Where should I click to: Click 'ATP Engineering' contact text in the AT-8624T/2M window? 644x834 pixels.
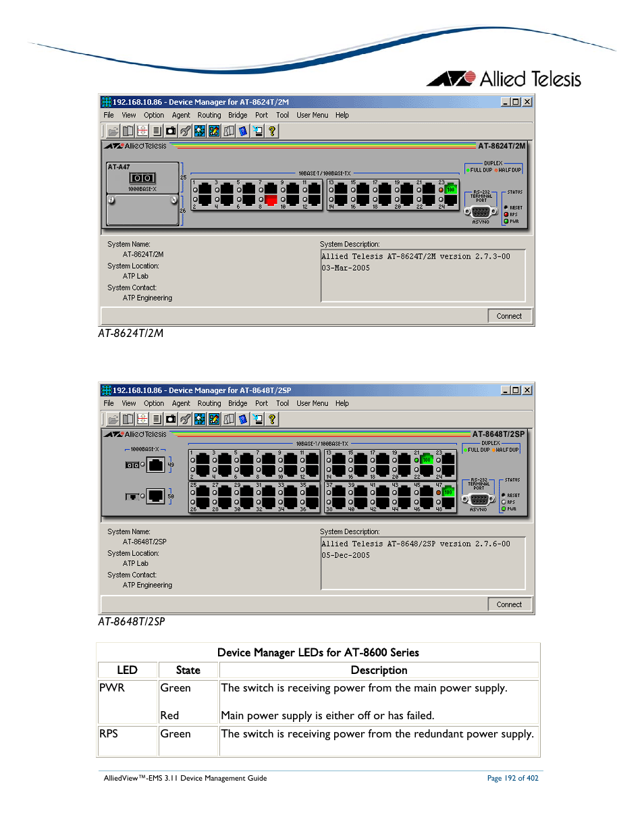click(147, 298)
